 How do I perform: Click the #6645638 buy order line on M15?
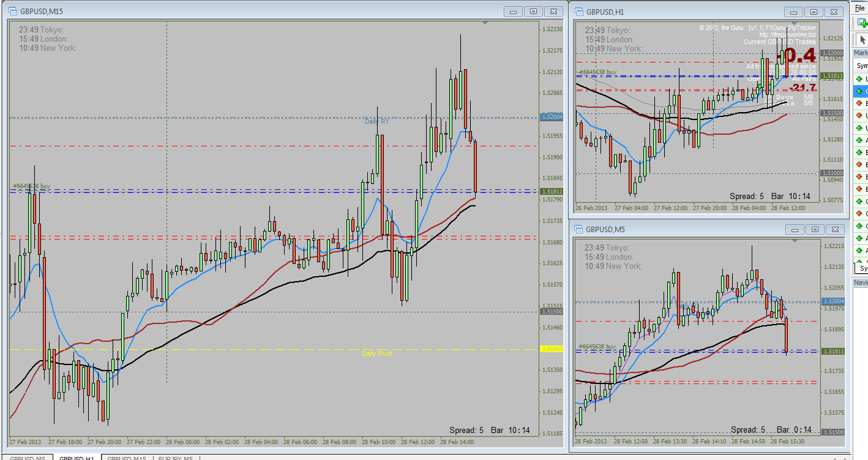point(31,186)
